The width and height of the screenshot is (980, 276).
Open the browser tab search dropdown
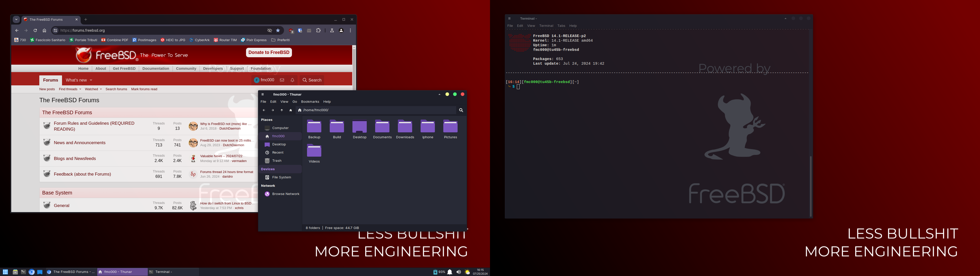point(16,19)
